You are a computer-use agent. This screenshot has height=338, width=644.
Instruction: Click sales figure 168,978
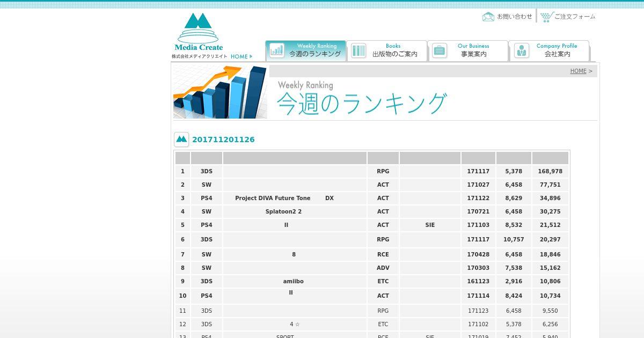(550, 171)
